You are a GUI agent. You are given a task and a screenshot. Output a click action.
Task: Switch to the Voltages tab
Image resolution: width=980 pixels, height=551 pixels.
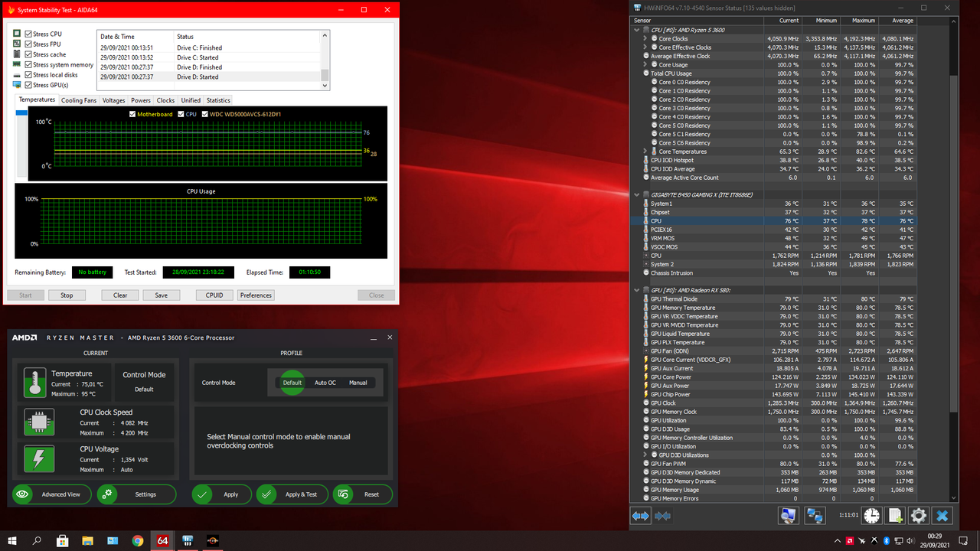coord(114,100)
